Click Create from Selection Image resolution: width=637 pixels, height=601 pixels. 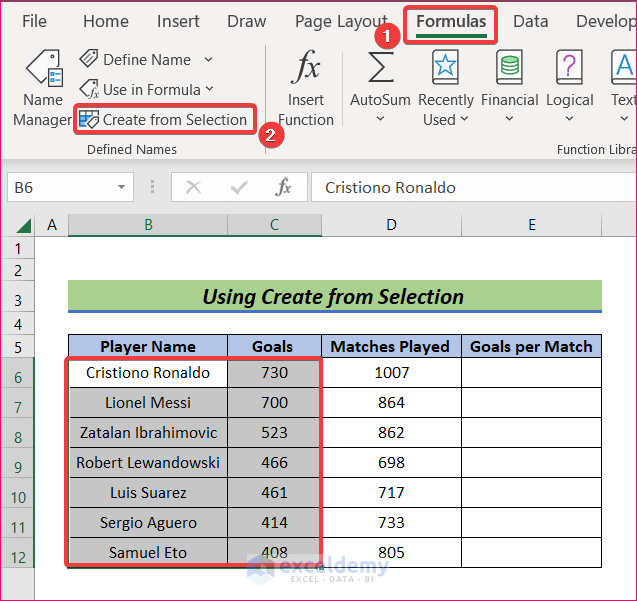point(165,119)
